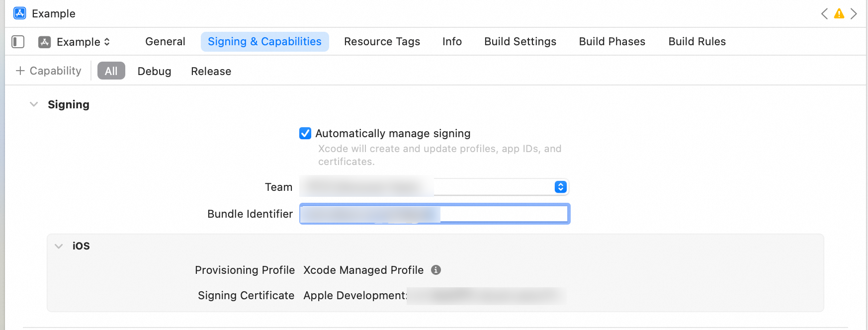Viewport: 868px width, 330px height.
Task: Toggle the targets sidebar panel icon
Action: click(18, 42)
